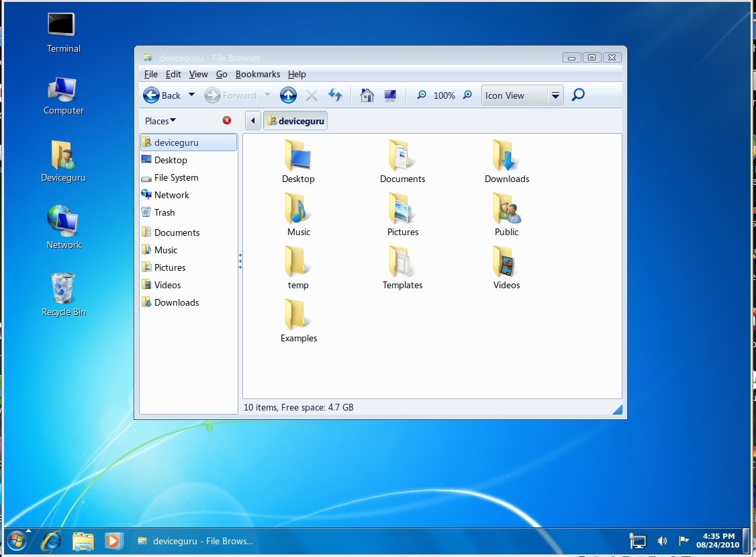Open the Places side pane selector
The width and height of the screenshot is (756, 557).
click(x=160, y=121)
